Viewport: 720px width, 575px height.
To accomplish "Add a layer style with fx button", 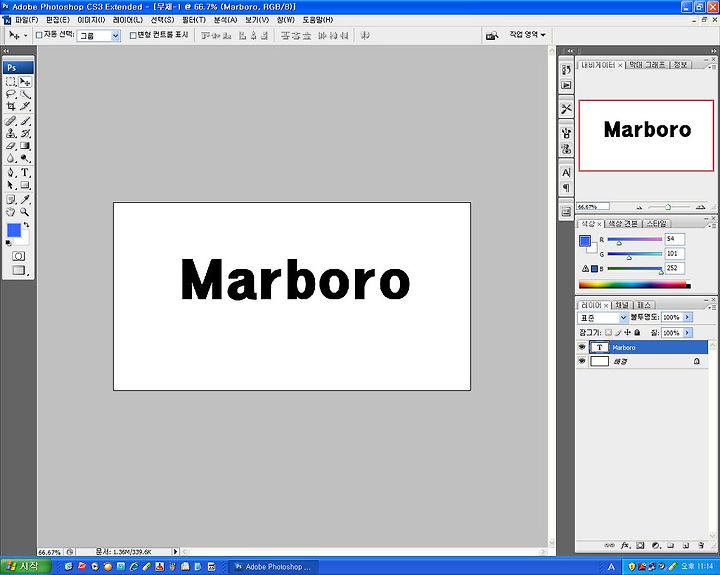I will (x=625, y=546).
